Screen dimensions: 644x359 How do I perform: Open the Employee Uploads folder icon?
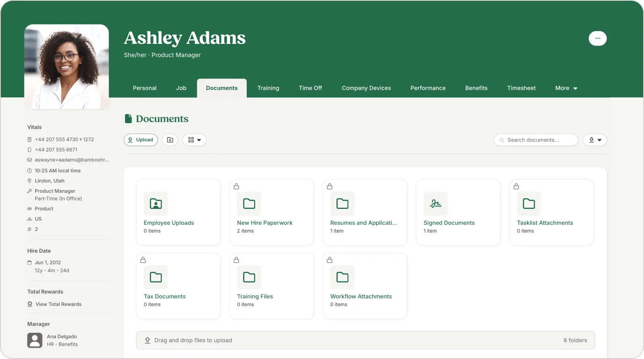pyautogui.click(x=156, y=204)
